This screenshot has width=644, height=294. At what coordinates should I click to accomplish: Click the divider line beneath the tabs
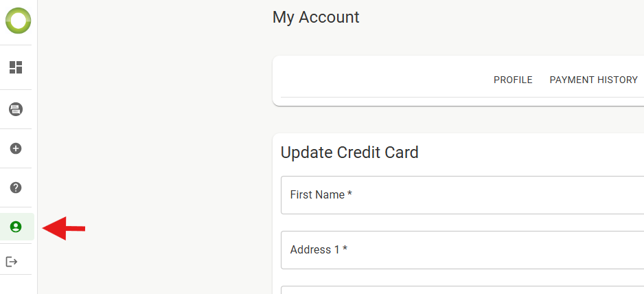(x=463, y=98)
